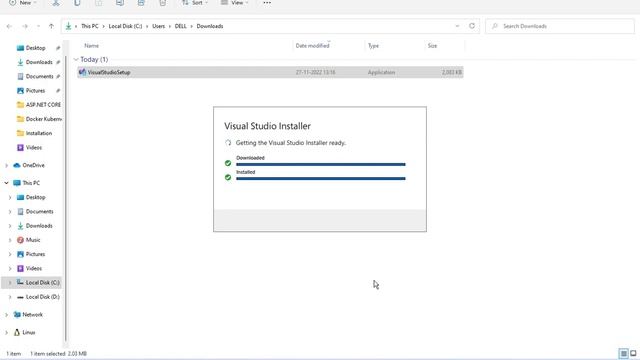Open the See more ellipsis menu
Image resolution: width=640 pixels, height=360 pixels.
267,2
